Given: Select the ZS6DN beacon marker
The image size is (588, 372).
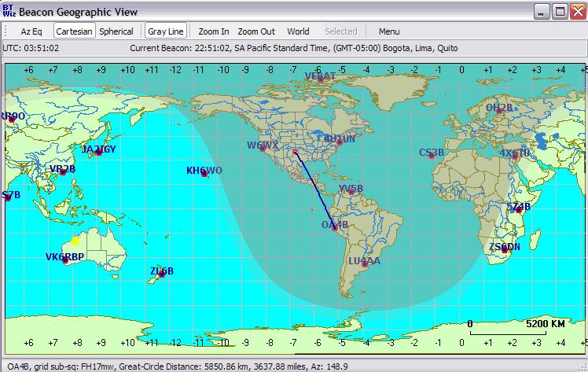Looking at the screenshot, I should coord(505,250).
